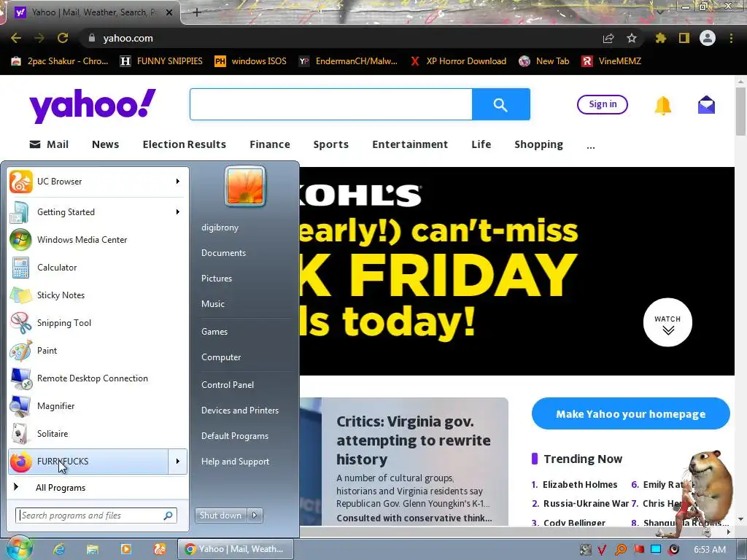Launch Magnifier
747x560 pixels.
pos(98,405)
